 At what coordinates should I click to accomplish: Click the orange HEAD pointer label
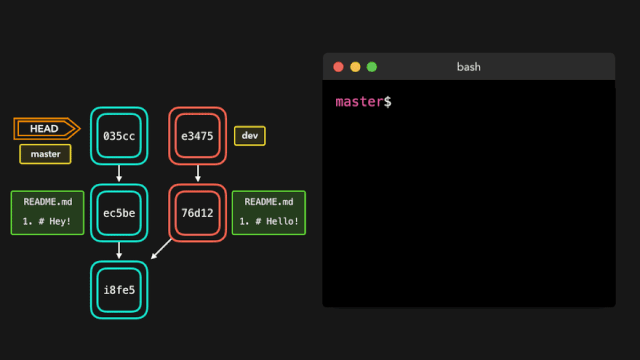click(47, 129)
